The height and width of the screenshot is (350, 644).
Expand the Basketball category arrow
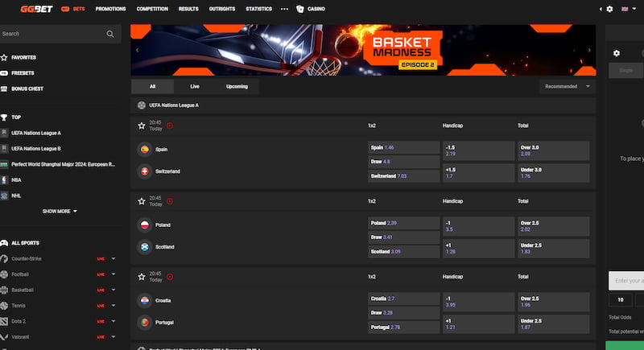pos(114,290)
